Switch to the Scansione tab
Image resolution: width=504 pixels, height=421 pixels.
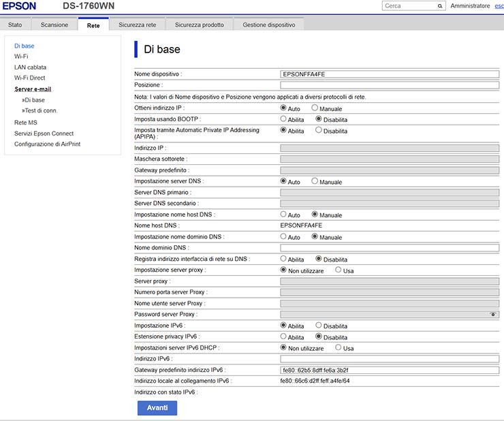(x=54, y=25)
